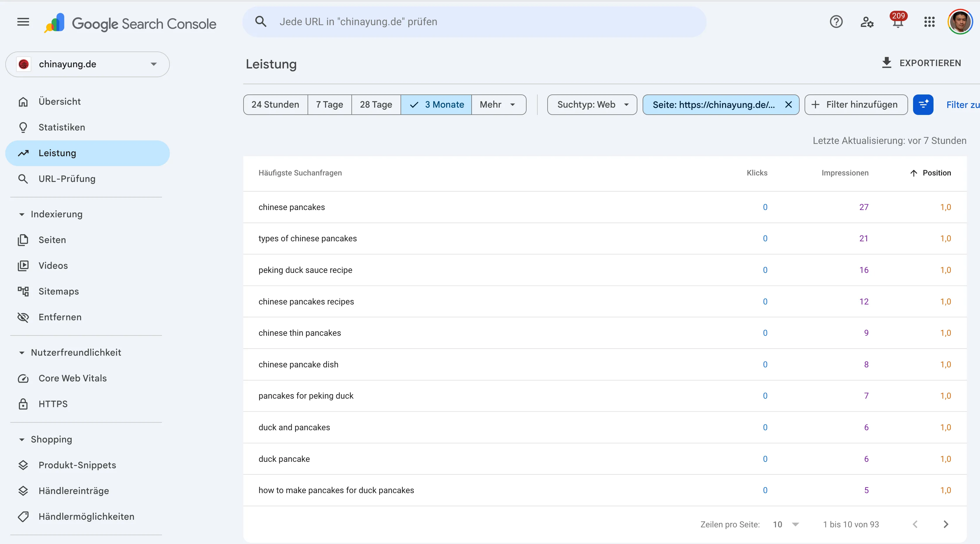This screenshot has width=980, height=544.
Task: Click the Übersicht home icon
Action: (x=23, y=102)
